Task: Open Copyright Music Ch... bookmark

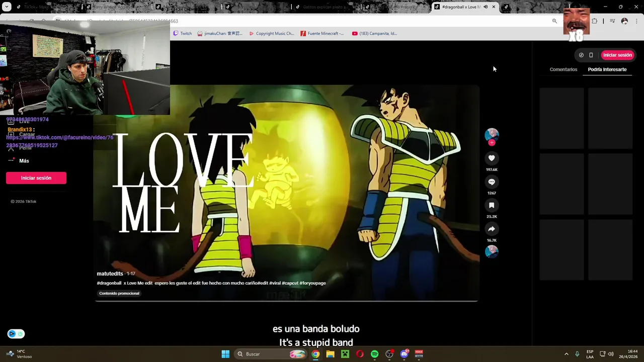Action: coord(272,34)
